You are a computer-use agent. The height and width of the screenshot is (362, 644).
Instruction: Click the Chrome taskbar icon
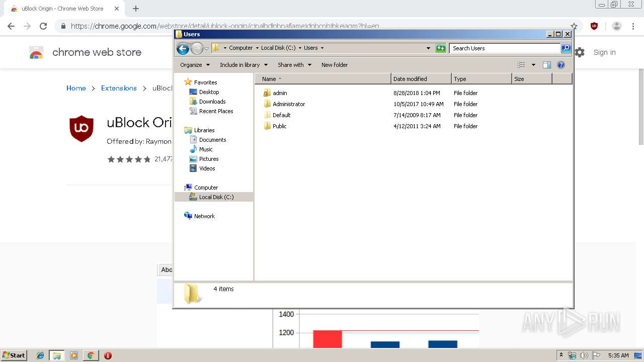tap(91, 355)
